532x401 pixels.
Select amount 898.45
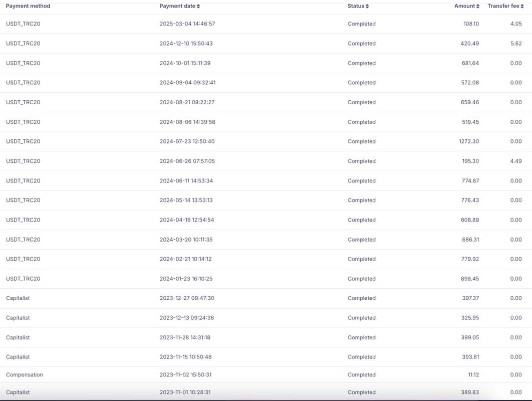click(x=469, y=278)
